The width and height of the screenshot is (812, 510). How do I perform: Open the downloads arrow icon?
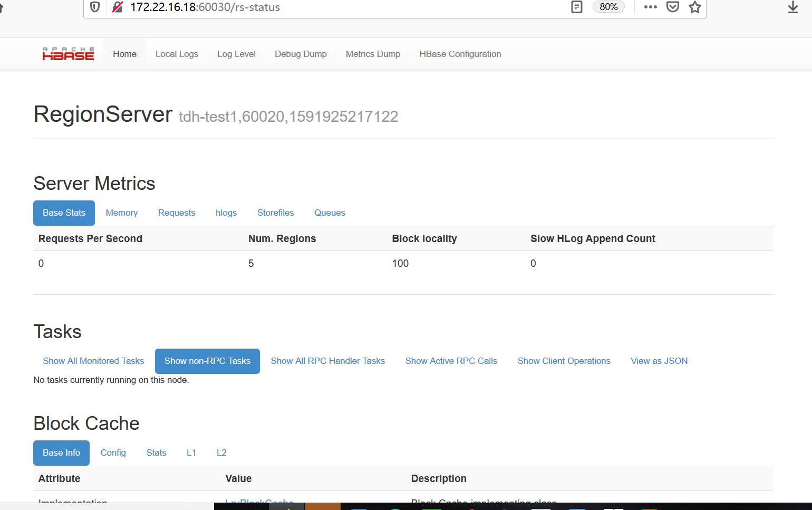[x=792, y=7]
